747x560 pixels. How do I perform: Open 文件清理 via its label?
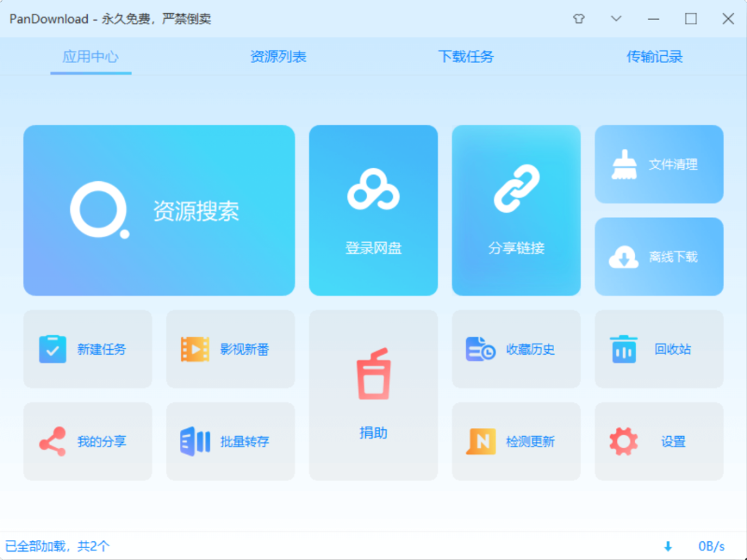click(x=673, y=165)
